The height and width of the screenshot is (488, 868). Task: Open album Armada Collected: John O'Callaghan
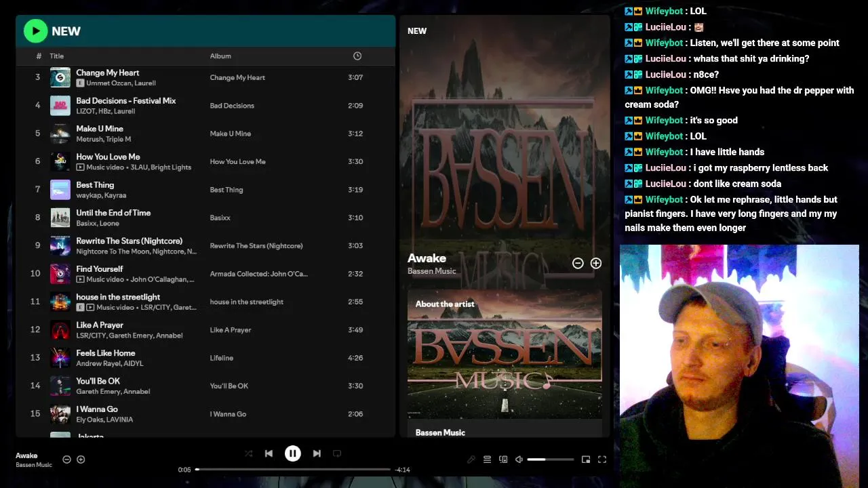(x=259, y=274)
